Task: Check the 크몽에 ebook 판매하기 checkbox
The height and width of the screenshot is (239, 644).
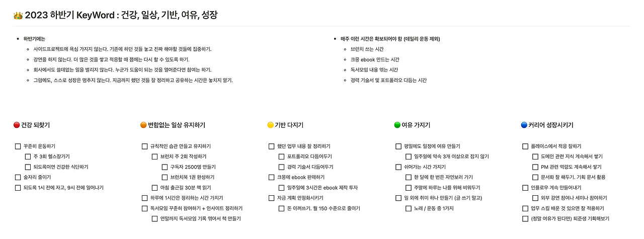Action: pyautogui.click(x=271, y=177)
